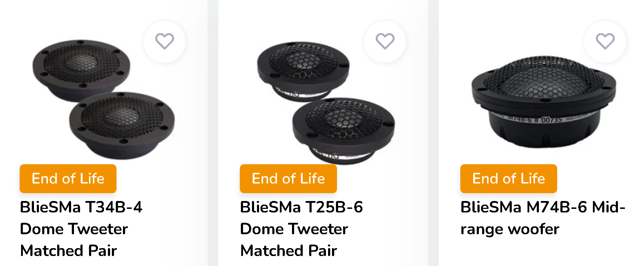This screenshot has height=266, width=644.
Task: Open BlieSMa M74B-6 Mid-range woofer title link
Action: [543, 207]
